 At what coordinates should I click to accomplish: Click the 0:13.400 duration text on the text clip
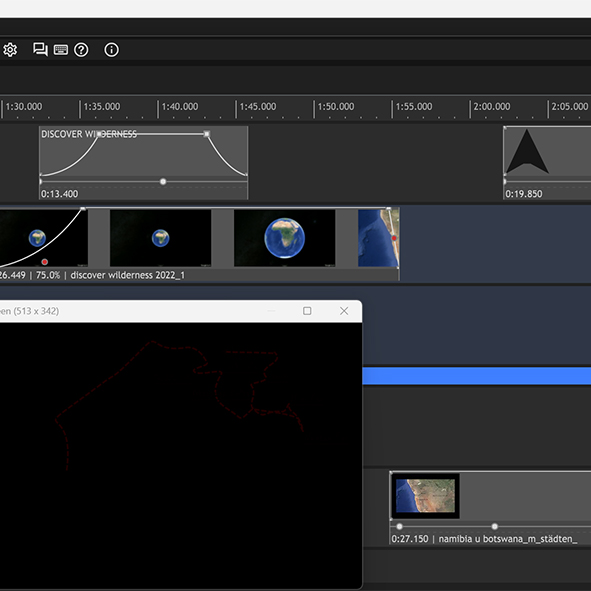pos(60,194)
